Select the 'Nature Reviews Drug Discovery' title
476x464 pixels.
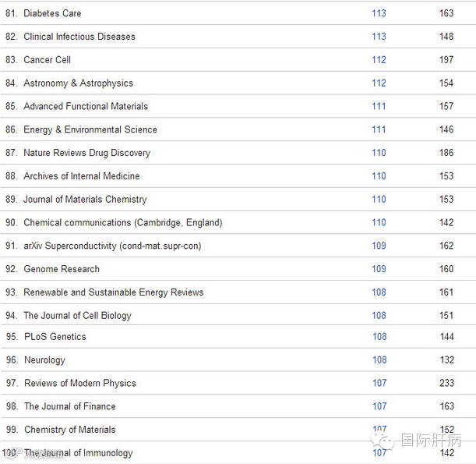86,153
